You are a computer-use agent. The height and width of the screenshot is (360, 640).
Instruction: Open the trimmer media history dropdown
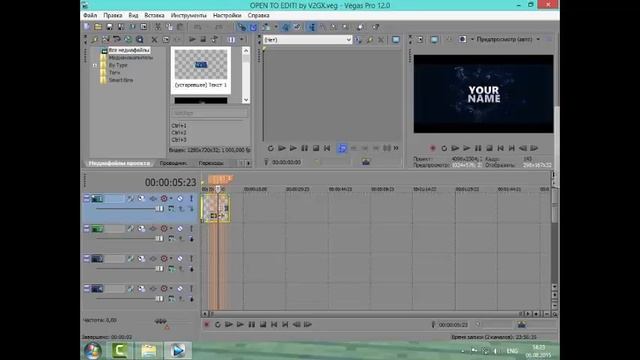point(349,40)
